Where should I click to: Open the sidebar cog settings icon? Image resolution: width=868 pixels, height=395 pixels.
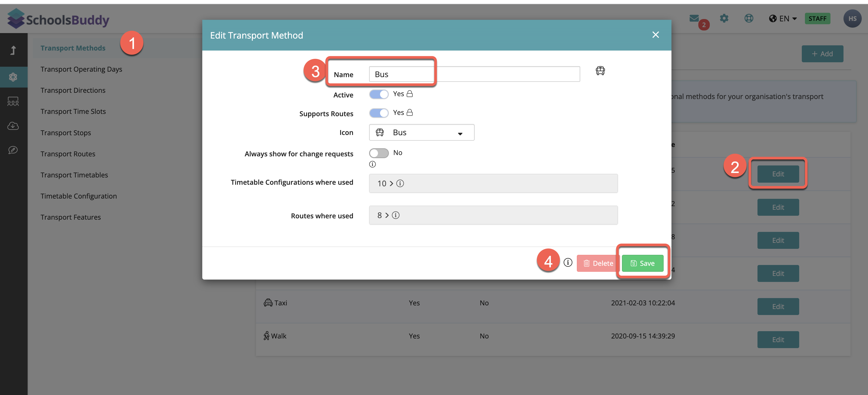click(x=13, y=77)
